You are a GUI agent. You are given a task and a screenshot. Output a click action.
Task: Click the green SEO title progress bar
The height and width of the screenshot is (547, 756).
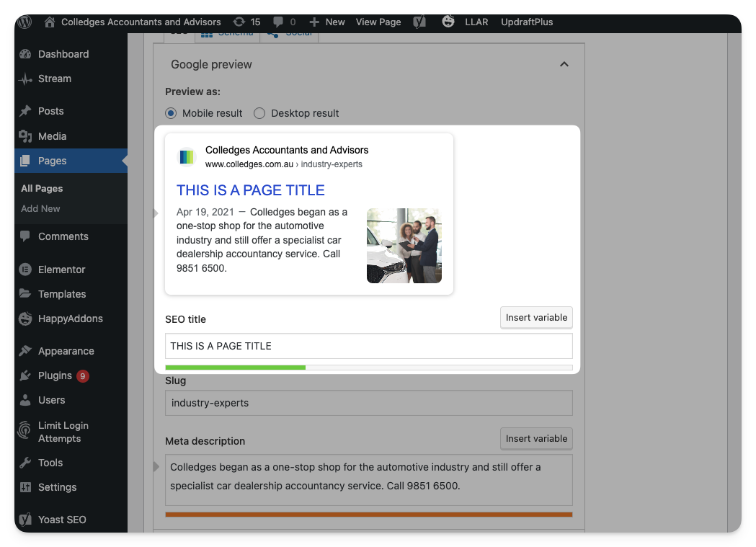235,368
